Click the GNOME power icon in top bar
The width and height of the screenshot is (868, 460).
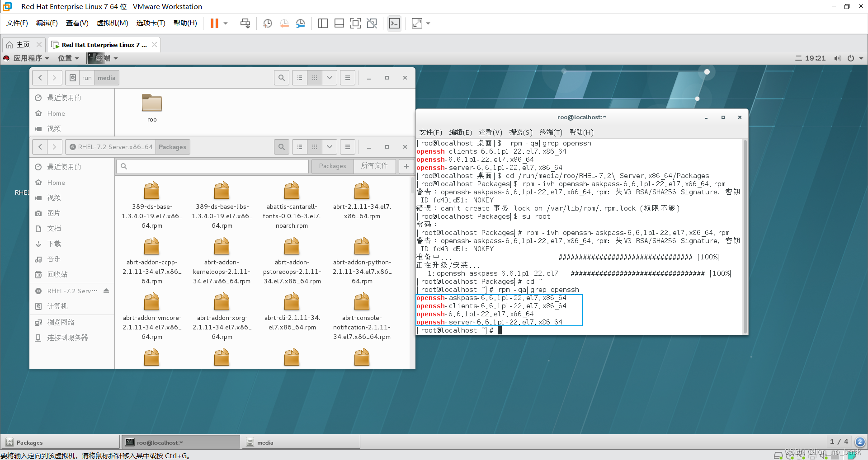click(x=851, y=58)
